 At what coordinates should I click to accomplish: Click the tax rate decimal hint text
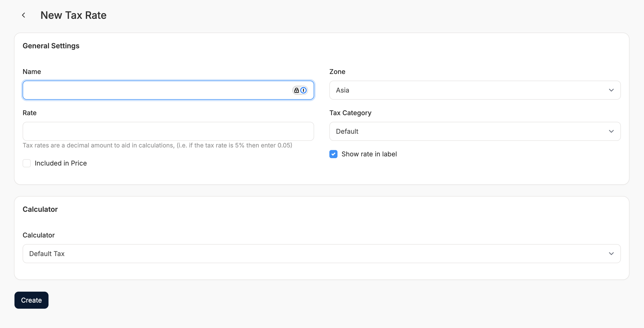tap(157, 145)
